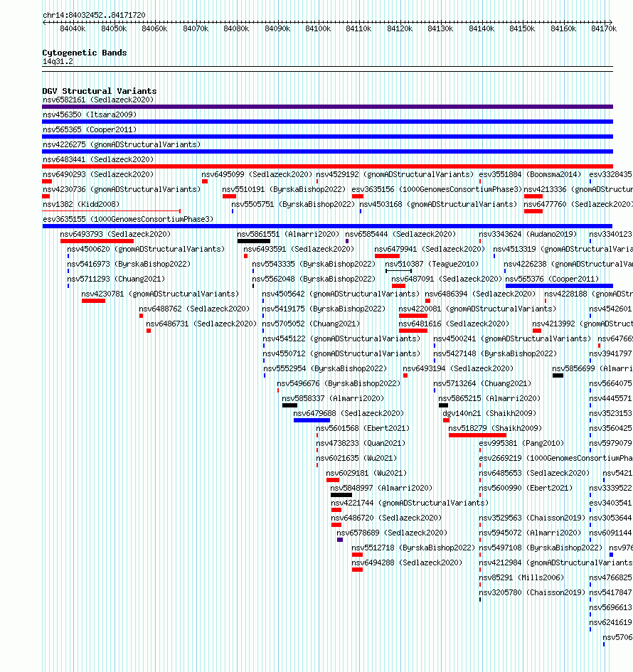
Task: Click red bar under nsv6481616
Action: pos(413,331)
